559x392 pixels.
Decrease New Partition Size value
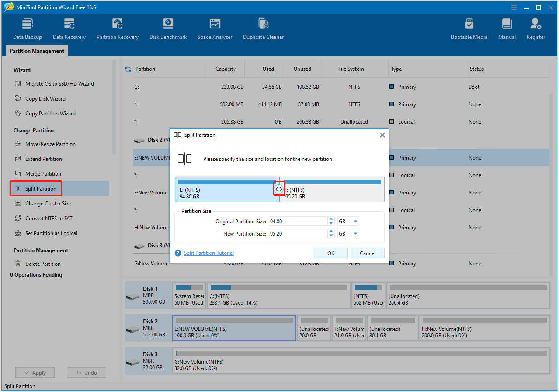click(x=331, y=236)
